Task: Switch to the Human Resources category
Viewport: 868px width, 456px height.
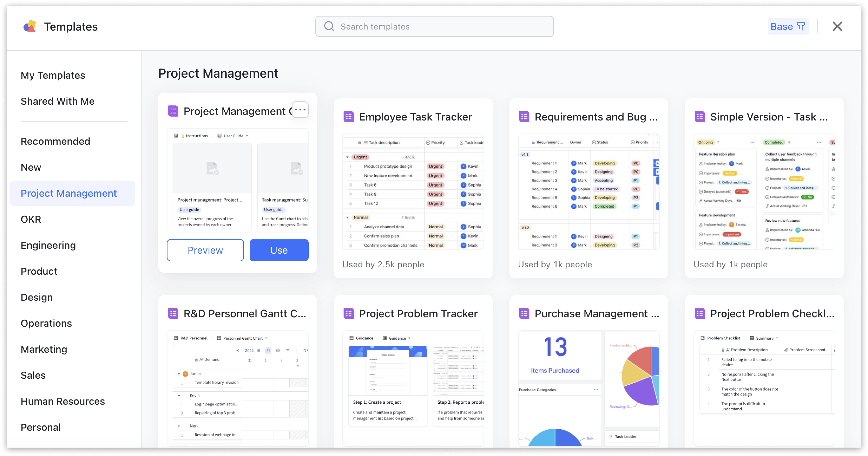Action: [63, 401]
